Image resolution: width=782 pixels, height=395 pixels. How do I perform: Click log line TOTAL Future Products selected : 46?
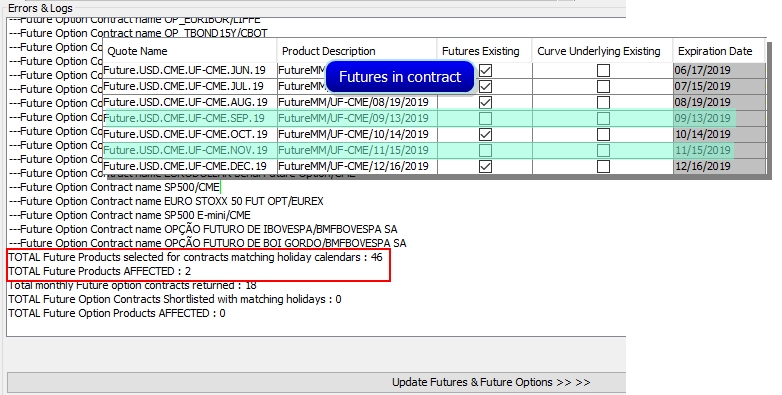click(x=196, y=257)
